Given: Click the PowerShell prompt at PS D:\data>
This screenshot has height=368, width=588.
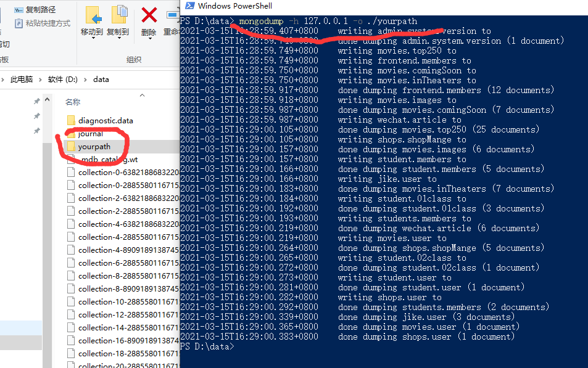Looking at the screenshot, I should click(207, 346).
